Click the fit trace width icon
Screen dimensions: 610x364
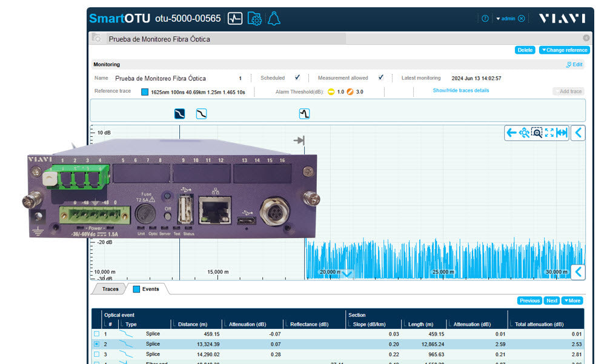pos(562,133)
